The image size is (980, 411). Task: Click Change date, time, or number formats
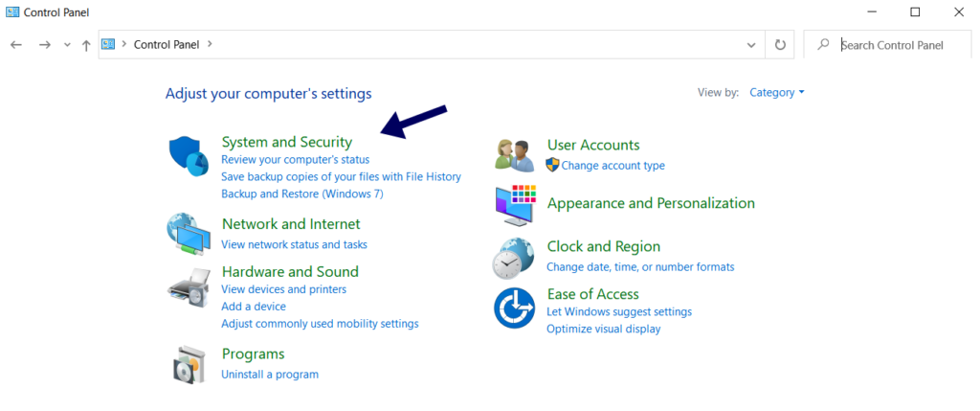click(x=640, y=266)
